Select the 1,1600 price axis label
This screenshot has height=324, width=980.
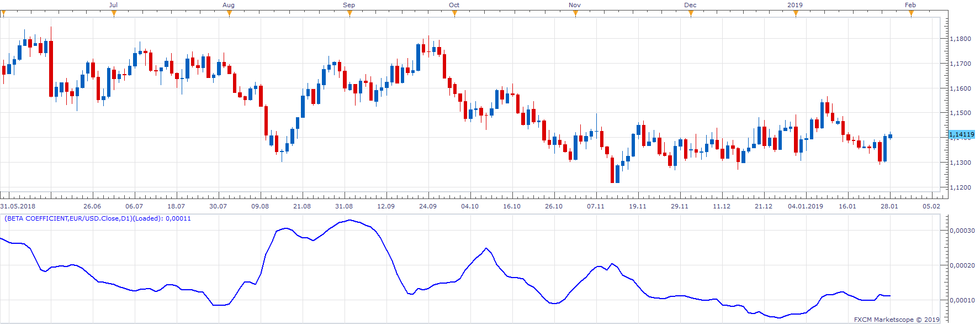tap(961, 88)
